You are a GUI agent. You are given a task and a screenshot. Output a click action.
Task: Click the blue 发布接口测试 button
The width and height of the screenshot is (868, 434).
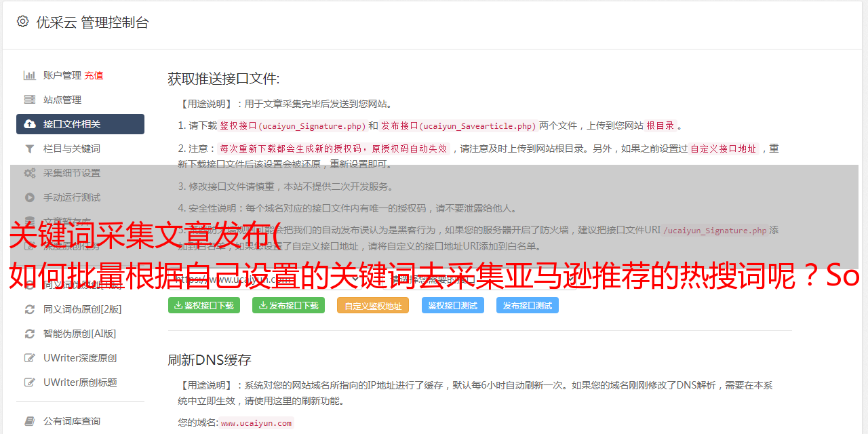(528, 305)
